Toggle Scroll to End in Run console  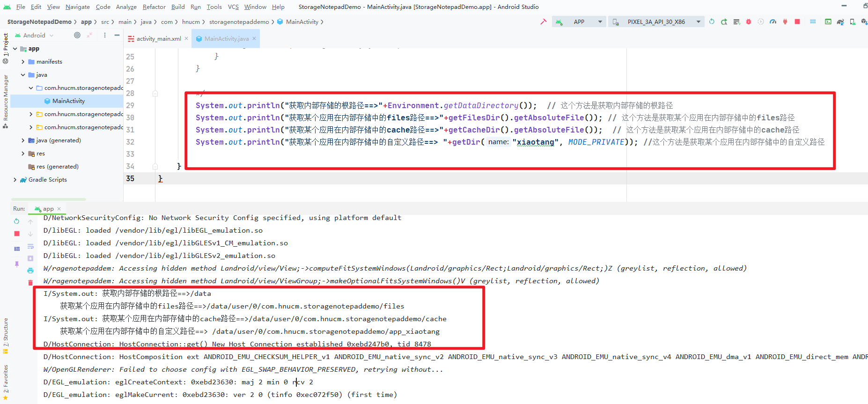click(30, 258)
